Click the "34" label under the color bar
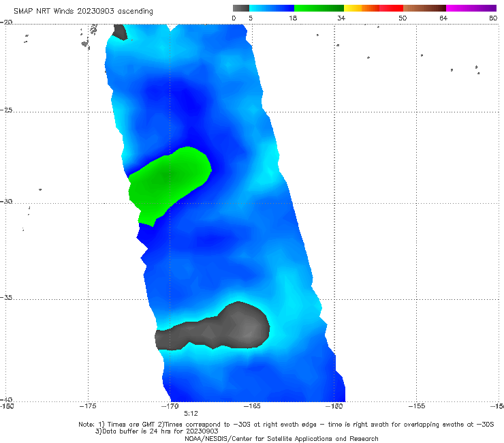504x443 pixels. click(x=341, y=18)
